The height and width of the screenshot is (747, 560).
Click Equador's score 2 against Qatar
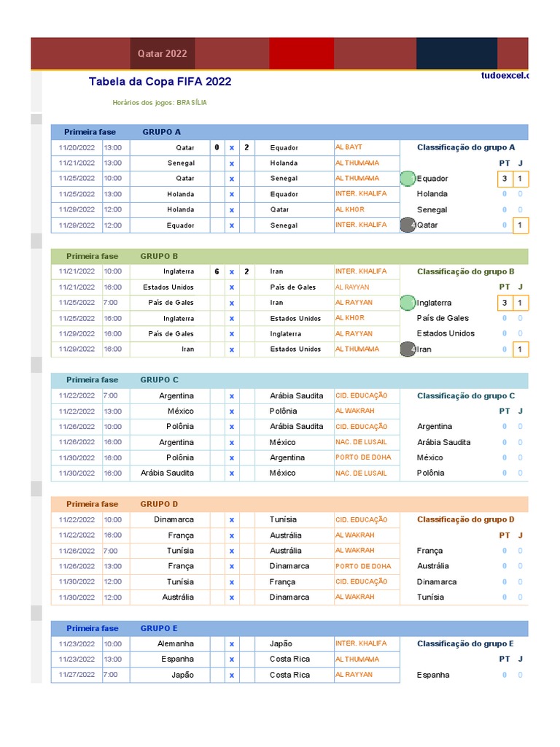tap(246, 147)
